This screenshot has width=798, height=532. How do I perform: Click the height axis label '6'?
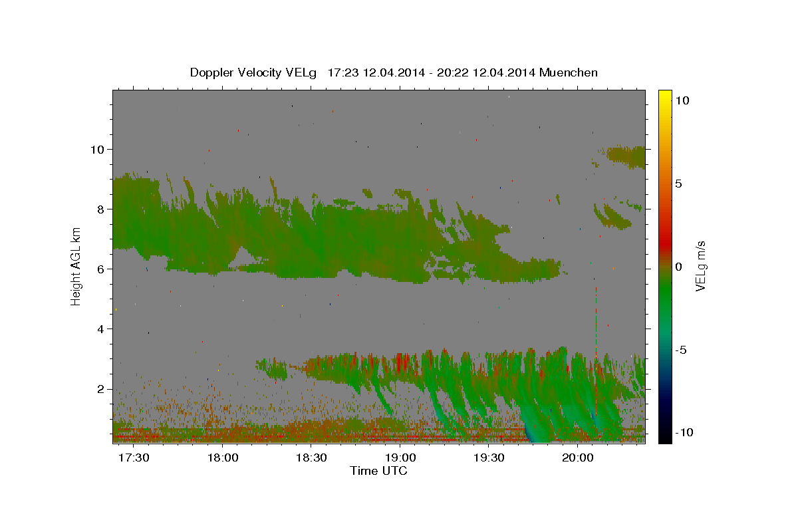[x=101, y=269]
